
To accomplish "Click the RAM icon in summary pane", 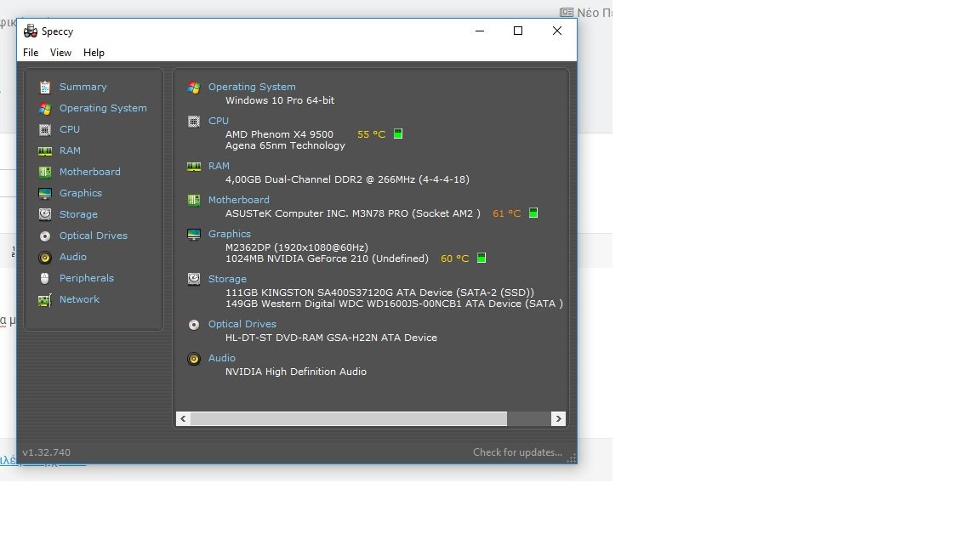I will click(194, 166).
